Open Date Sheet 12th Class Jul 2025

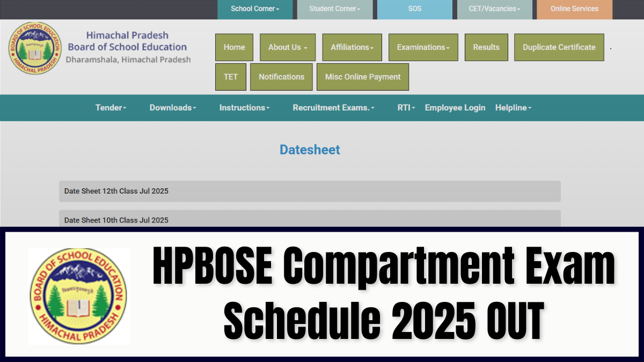[x=310, y=191]
